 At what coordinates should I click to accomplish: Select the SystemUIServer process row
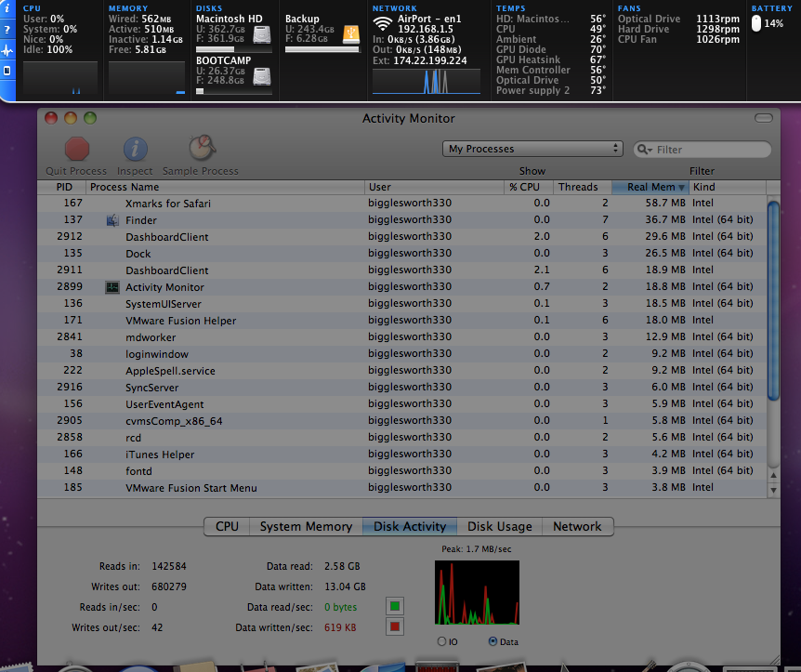tap(402, 304)
